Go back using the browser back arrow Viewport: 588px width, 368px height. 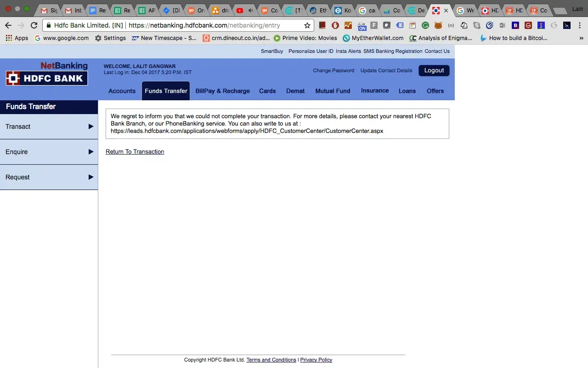pos(8,25)
